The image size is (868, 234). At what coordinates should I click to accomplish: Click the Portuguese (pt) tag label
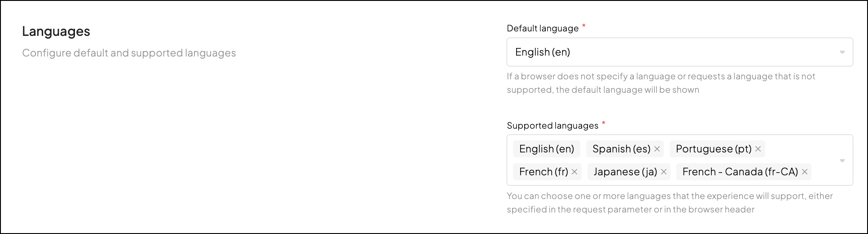(x=713, y=149)
